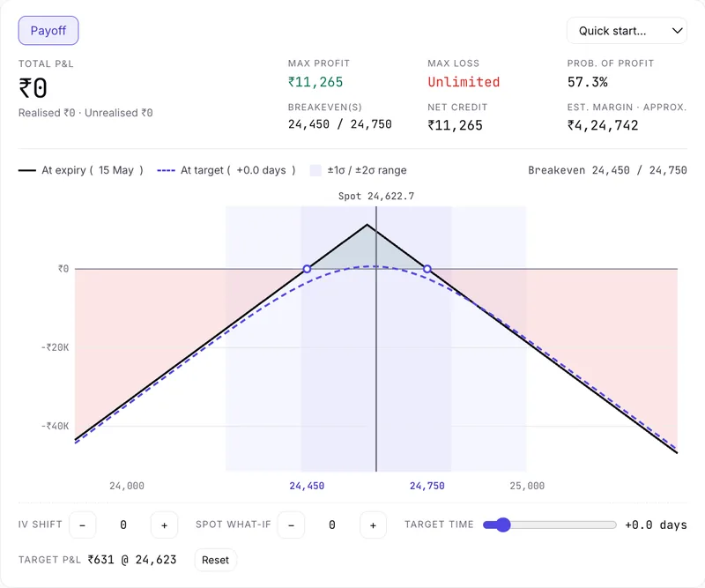Click the 25,000 x-axis label
Screen dimensions: 705x588
click(x=527, y=486)
